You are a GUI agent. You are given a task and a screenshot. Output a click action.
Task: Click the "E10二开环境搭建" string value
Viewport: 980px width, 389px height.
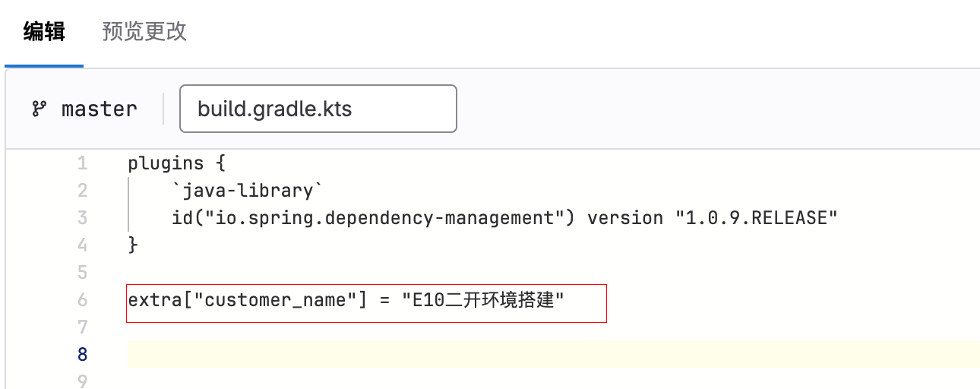tap(483, 300)
